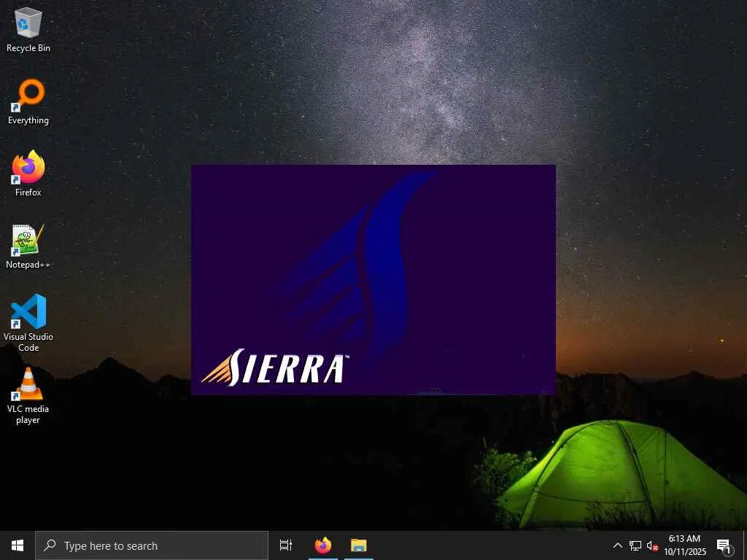Select the VLC media player desktop shortcut
The width and height of the screenshot is (747, 560).
click(x=28, y=395)
